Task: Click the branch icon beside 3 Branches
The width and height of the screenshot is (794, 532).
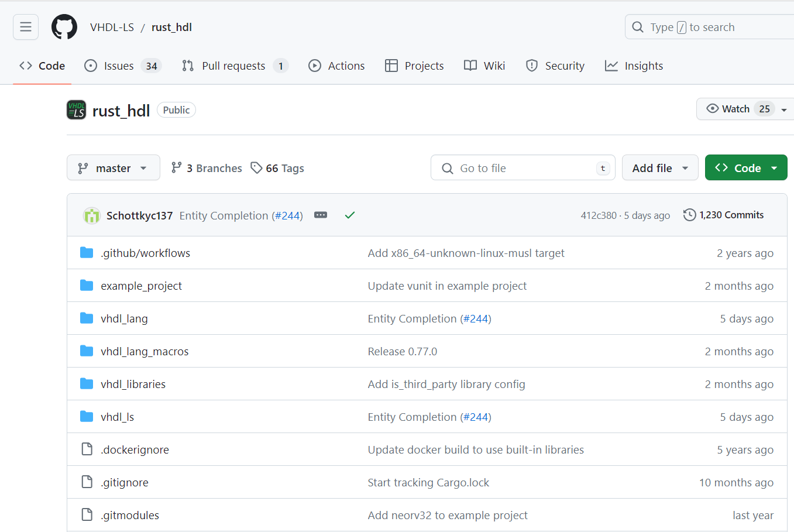Action: click(x=176, y=168)
